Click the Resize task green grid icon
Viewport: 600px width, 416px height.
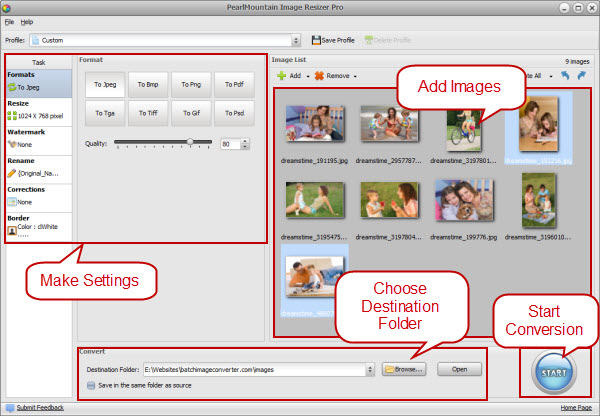click(12, 116)
